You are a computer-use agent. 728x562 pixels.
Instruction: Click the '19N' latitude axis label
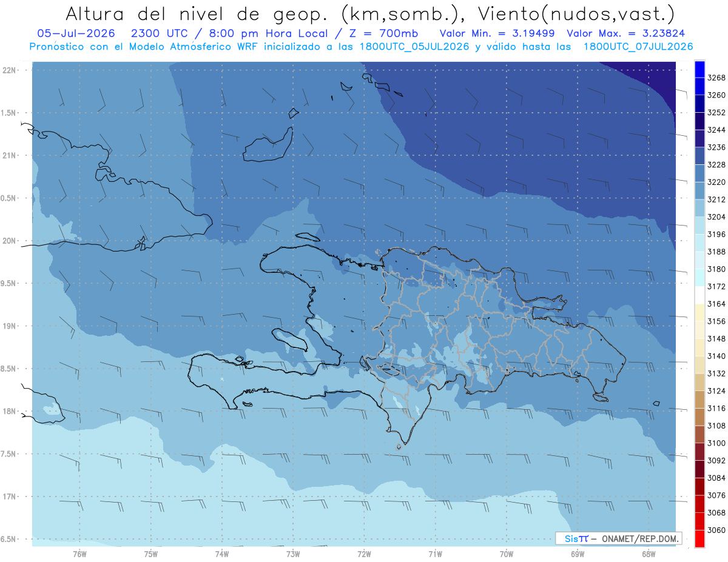[9, 326]
